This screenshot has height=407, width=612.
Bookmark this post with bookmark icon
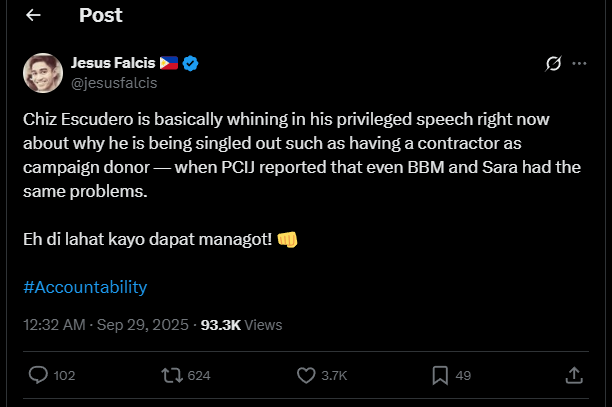(440, 375)
